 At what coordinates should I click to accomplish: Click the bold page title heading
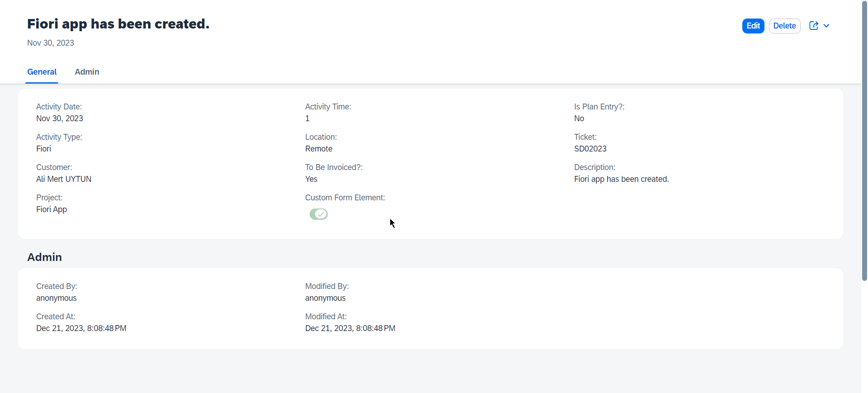coord(118,24)
